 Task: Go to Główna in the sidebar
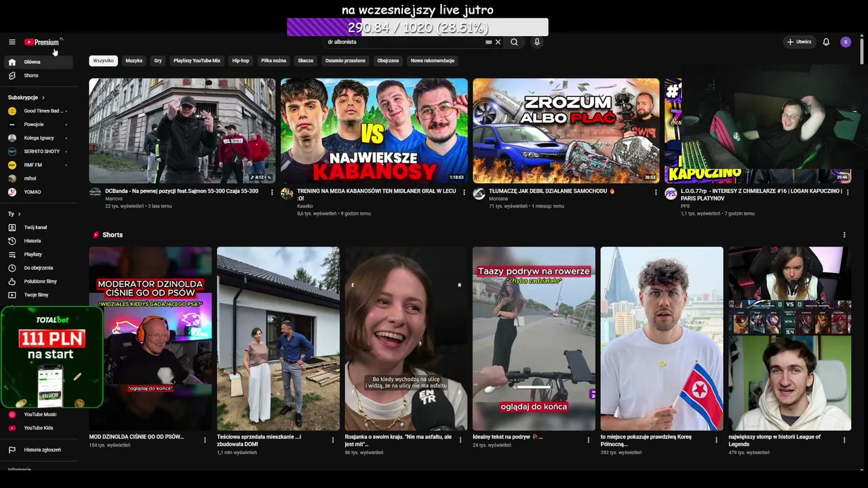tap(39, 62)
